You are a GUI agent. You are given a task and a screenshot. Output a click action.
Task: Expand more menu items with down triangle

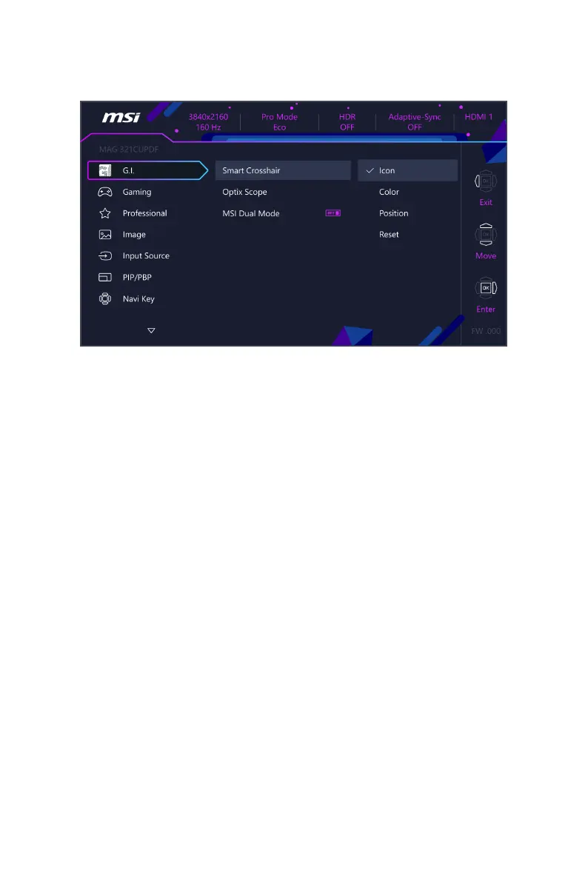(x=151, y=331)
